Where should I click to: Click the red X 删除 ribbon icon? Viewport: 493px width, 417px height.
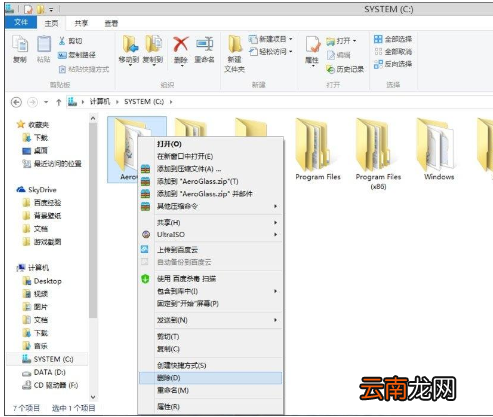pos(181,44)
